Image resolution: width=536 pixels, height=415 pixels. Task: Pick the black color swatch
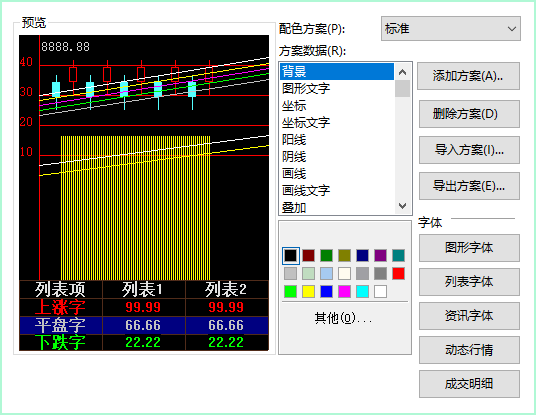tap(291, 255)
